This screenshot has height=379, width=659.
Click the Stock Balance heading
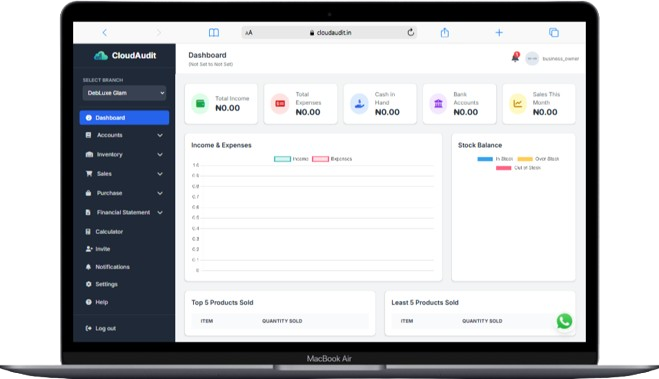(480, 145)
